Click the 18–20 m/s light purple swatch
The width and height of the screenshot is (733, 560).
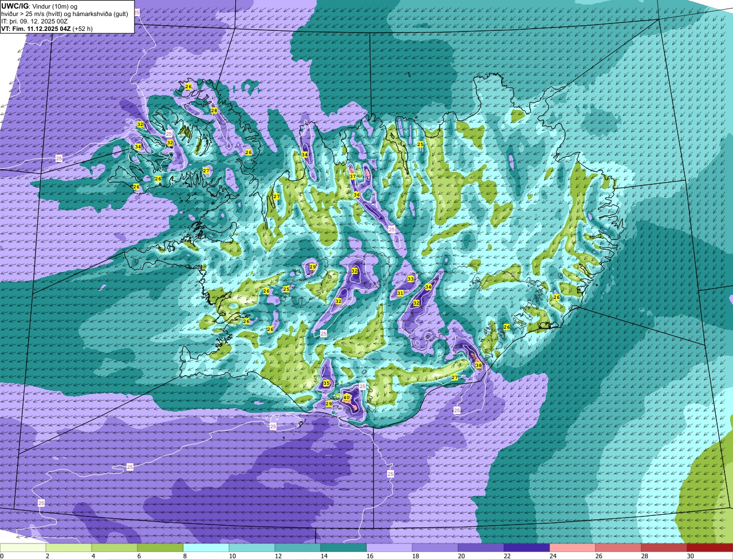435,547
